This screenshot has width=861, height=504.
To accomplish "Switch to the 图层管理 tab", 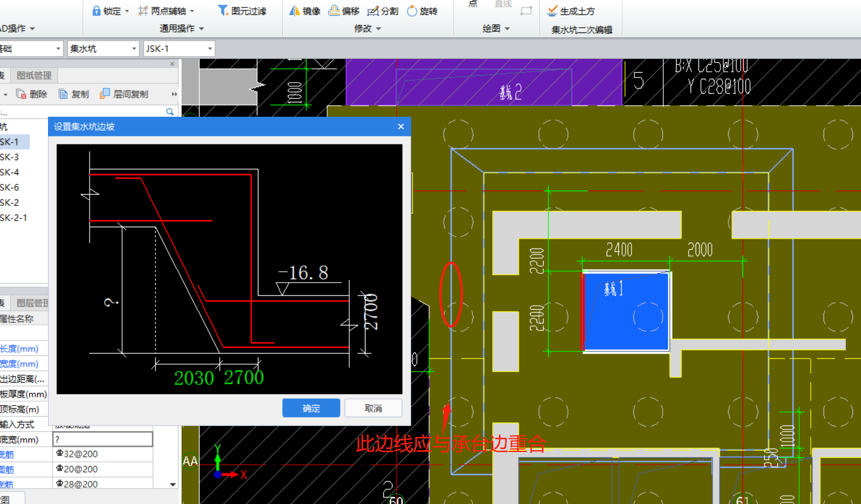I will tap(30, 303).
